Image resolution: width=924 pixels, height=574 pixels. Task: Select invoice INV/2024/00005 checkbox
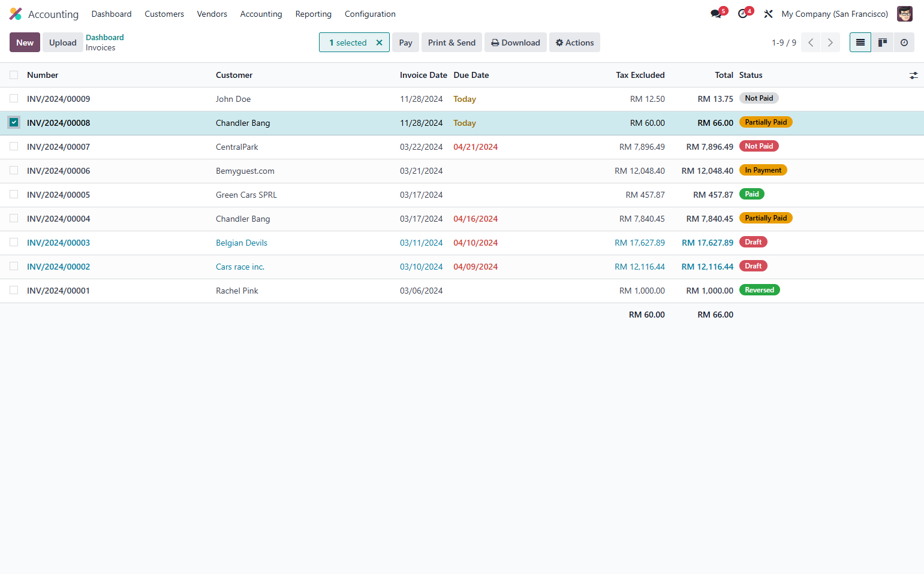click(x=14, y=195)
